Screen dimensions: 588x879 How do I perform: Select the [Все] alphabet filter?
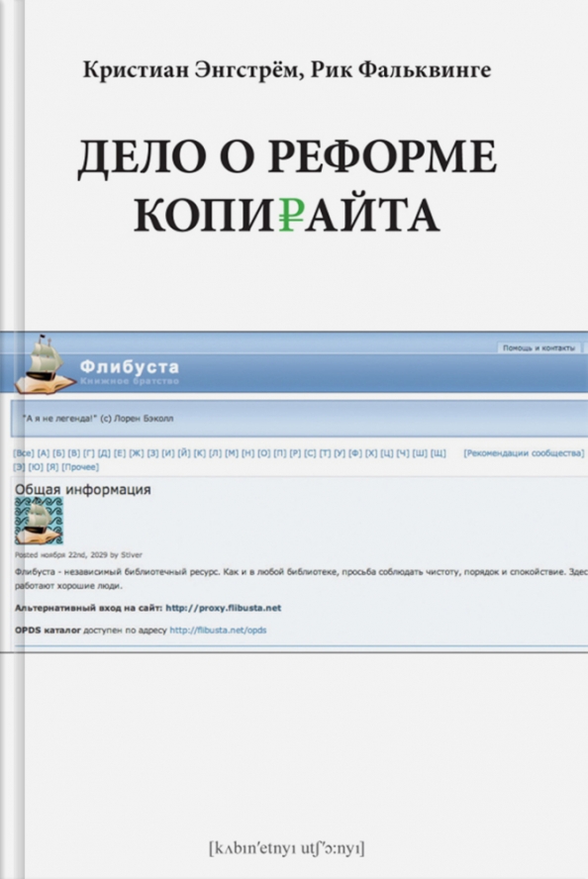click(24, 453)
